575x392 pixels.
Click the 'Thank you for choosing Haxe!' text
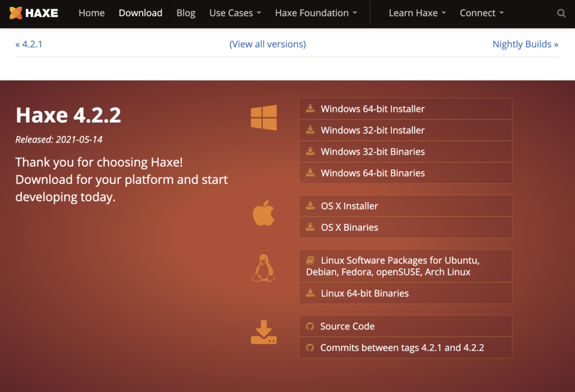[99, 162]
